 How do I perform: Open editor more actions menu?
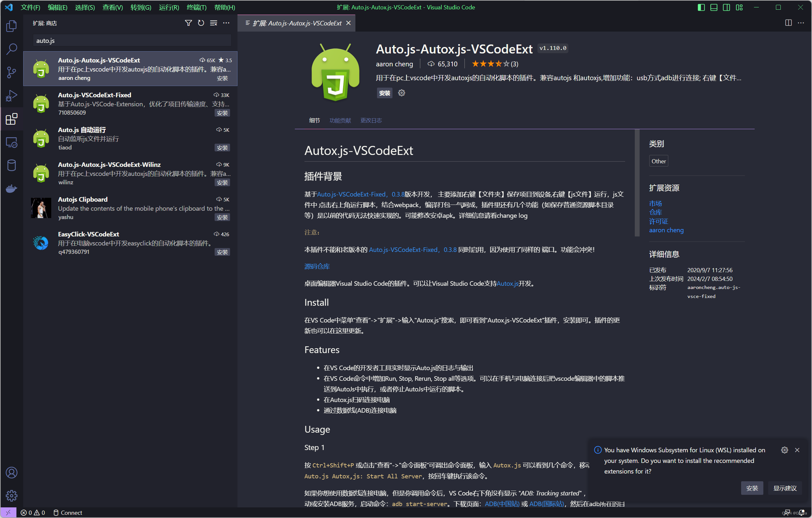801,23
